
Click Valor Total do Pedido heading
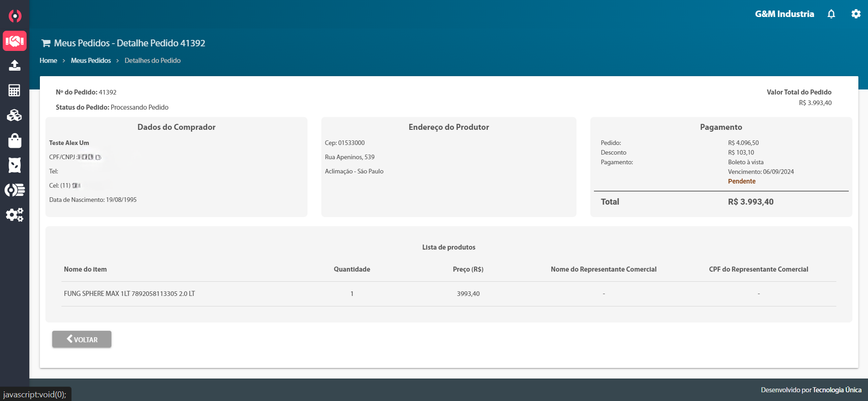pyautogui.click(x=799, y=92)
